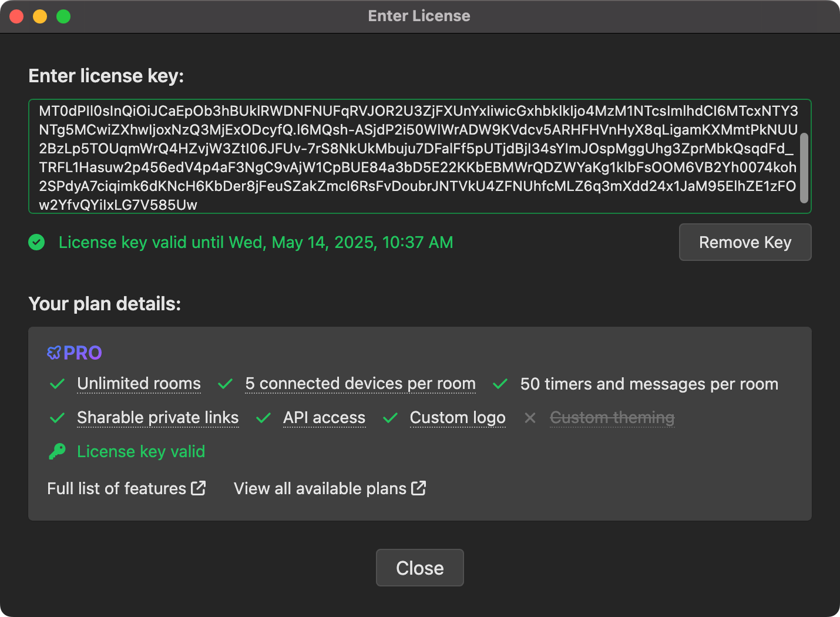The width and height of the screenshot is (840, 617).
Task: Open the Custom logo feature link
Action: pyautogui.click(x=458, y=418)
